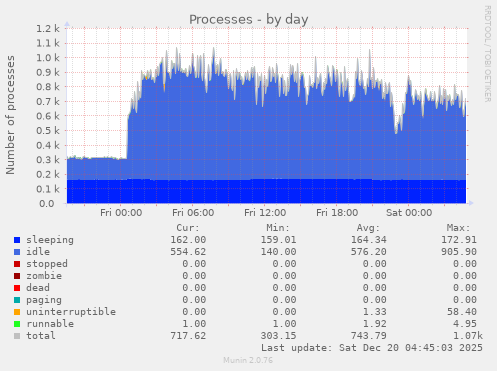The image size is (497, 371).
Task: Click the runnable legend color swatch
Action: pyautogui.click(x=17, y=324)
